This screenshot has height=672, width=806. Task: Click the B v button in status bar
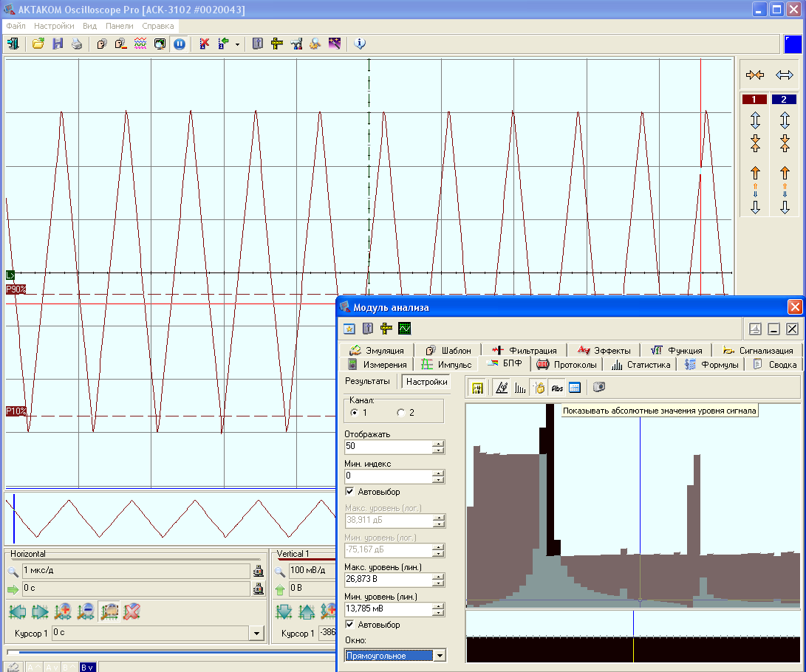point(87,668)
